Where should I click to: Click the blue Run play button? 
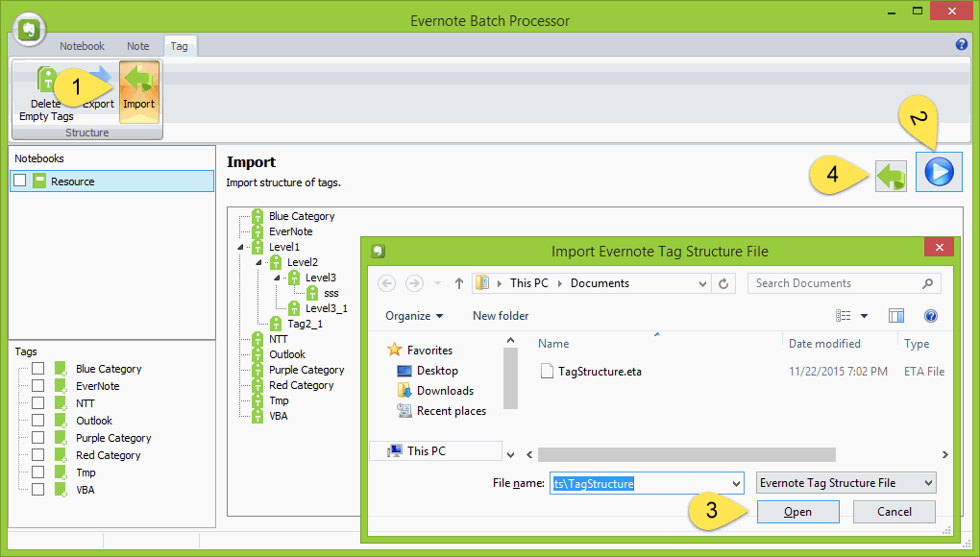click(939, 172)
